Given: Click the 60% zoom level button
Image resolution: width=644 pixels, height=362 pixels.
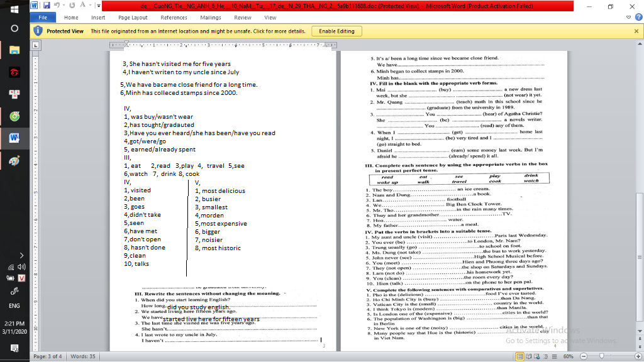Looking at the screenshot, I should pos(569,356).
